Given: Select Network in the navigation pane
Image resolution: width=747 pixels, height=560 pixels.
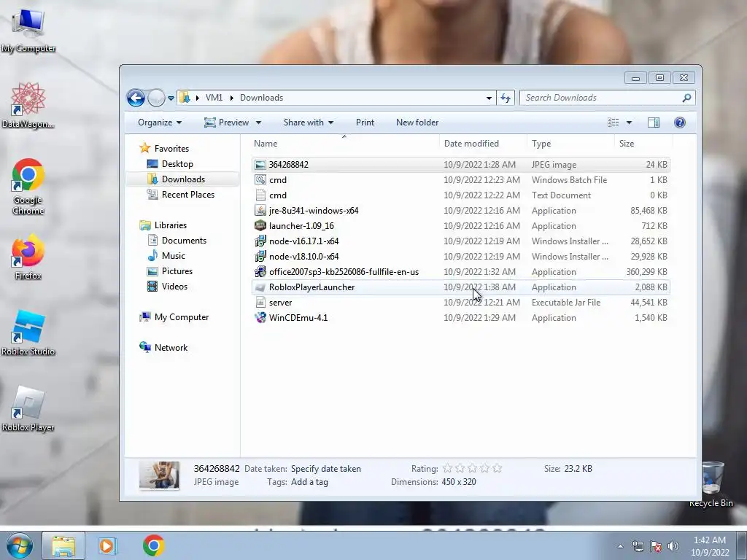Looking at the screenshot, I should point(171,348).
